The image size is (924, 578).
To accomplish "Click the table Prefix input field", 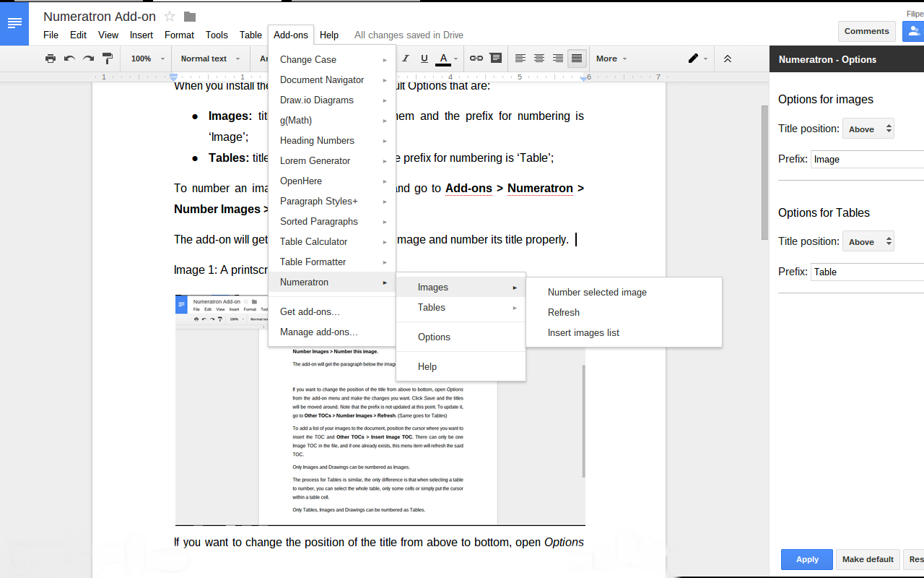I will click(x=867, y=272).
